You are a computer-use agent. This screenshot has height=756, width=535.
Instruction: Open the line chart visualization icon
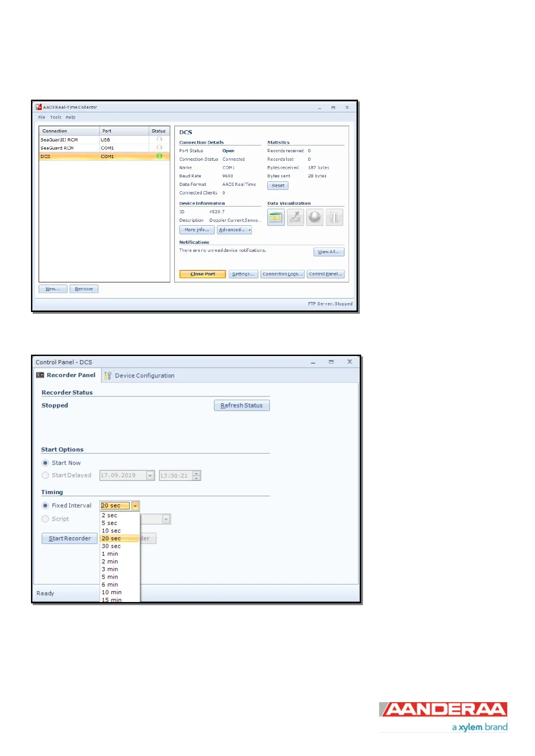point(295,217)
